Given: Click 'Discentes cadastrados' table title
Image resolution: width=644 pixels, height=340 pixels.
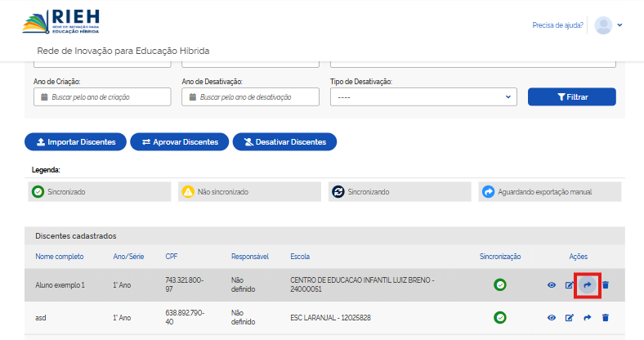Looking at the screenshot, I should tap(76, 236).
